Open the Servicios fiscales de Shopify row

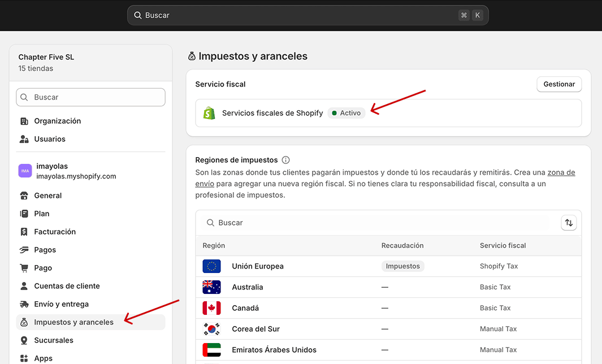(388, 113)
